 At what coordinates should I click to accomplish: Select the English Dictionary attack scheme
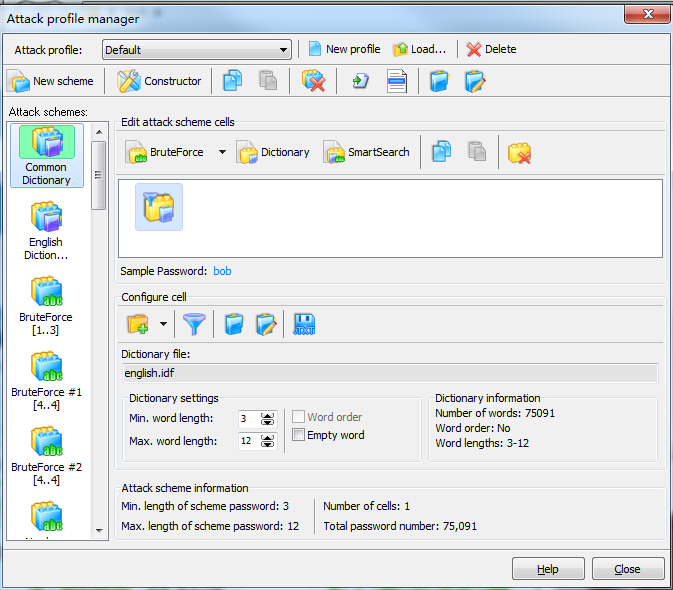point(46,230)
